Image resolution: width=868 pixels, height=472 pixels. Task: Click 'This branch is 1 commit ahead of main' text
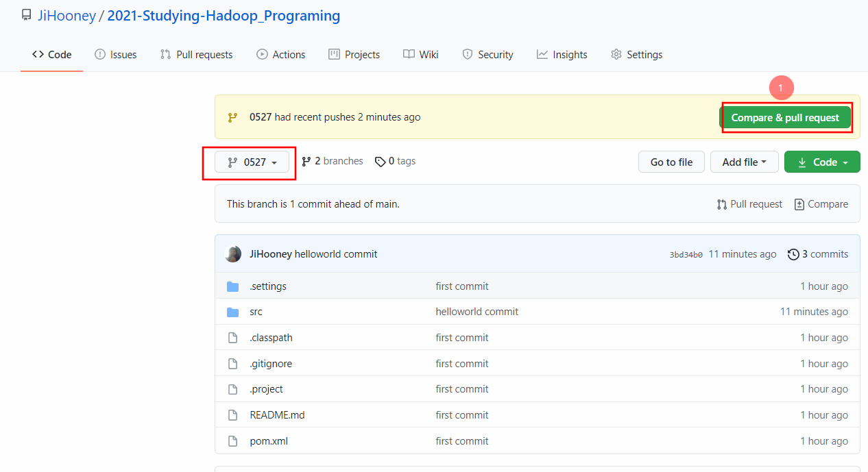click(313, 204)
